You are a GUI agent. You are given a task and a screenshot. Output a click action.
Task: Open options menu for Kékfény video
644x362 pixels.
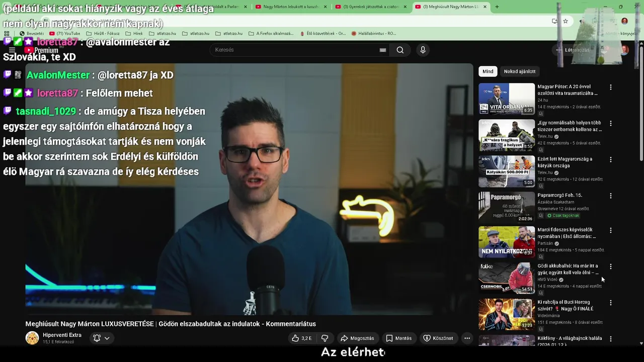point(611,339)
